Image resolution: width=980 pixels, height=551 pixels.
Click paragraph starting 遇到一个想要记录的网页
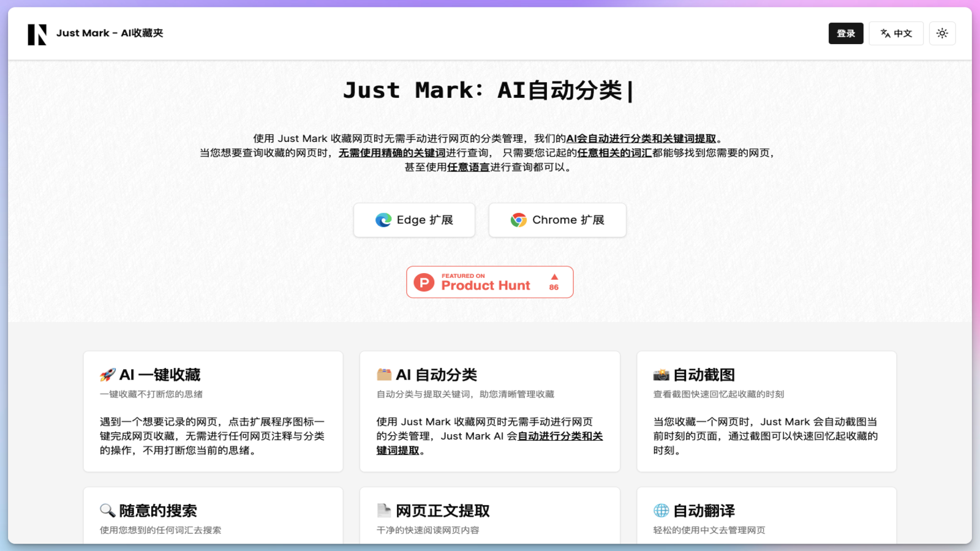pos(213,436)
